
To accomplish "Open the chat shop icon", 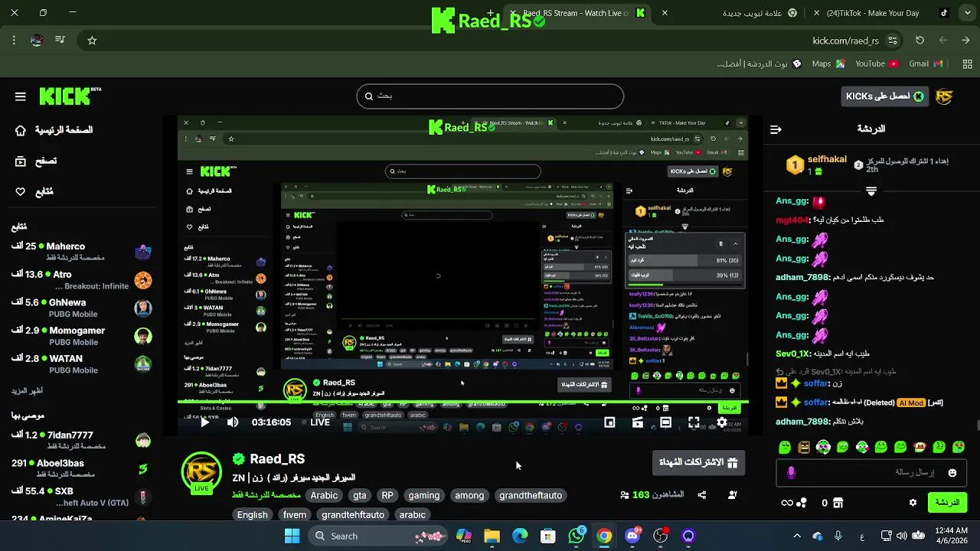I will coord(838,503).
